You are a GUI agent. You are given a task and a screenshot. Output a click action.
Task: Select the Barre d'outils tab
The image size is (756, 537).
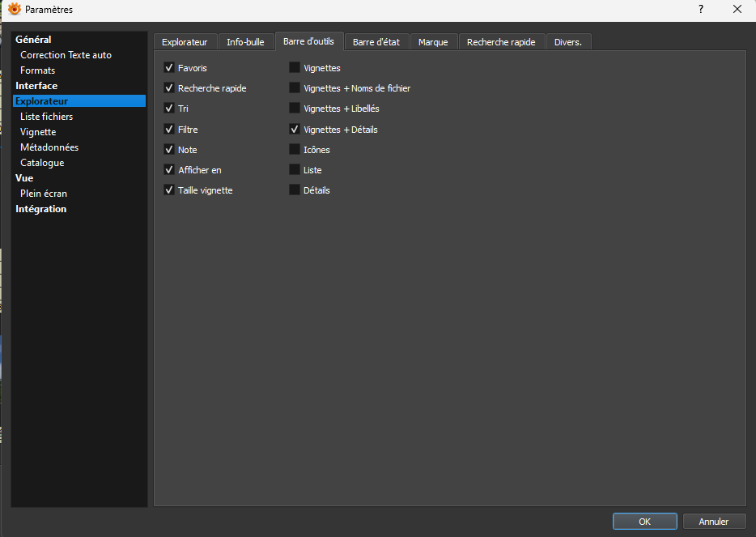pos(308,41)
